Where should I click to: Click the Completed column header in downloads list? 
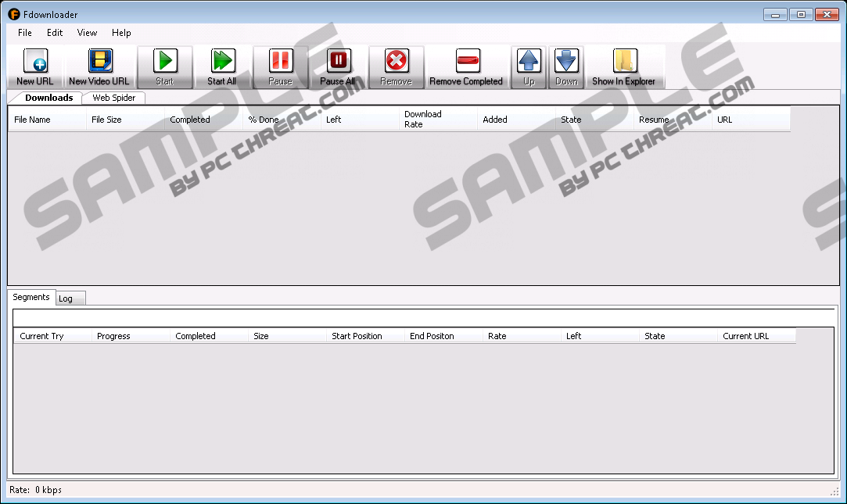click(x=203, y=120)
